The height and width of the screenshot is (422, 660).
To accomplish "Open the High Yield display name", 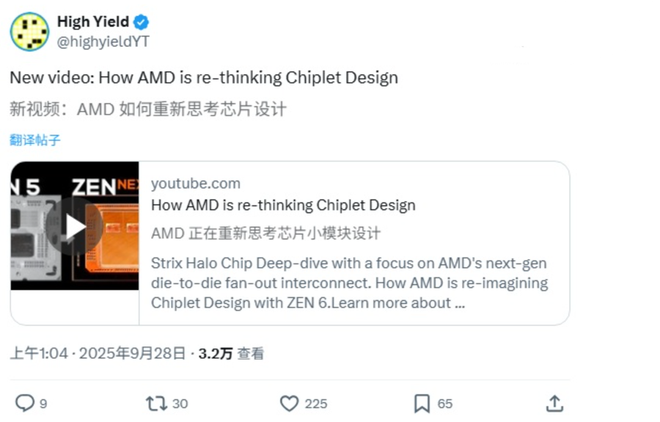I will click(x=97, y=21).
